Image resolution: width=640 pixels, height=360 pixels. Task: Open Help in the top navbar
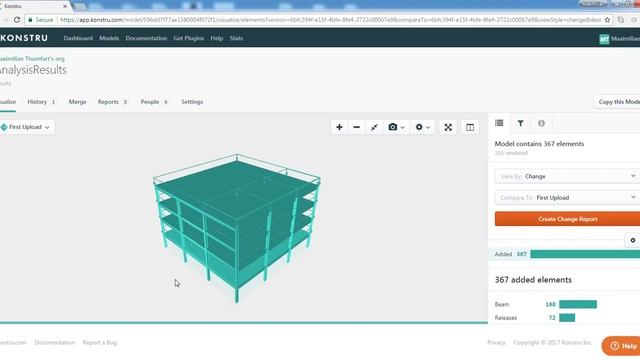(217, 38)
